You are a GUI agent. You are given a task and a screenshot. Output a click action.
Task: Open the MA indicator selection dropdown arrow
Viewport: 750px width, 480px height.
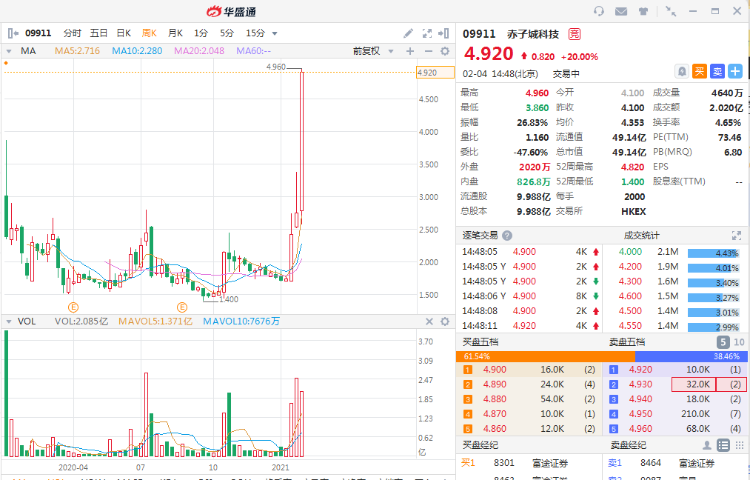[9, 51]
